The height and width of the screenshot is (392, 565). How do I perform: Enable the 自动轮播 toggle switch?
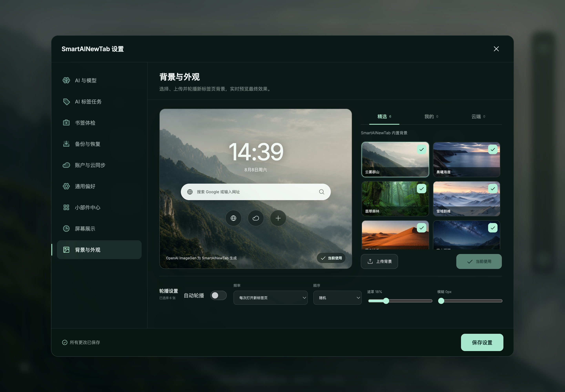[218, 296]
